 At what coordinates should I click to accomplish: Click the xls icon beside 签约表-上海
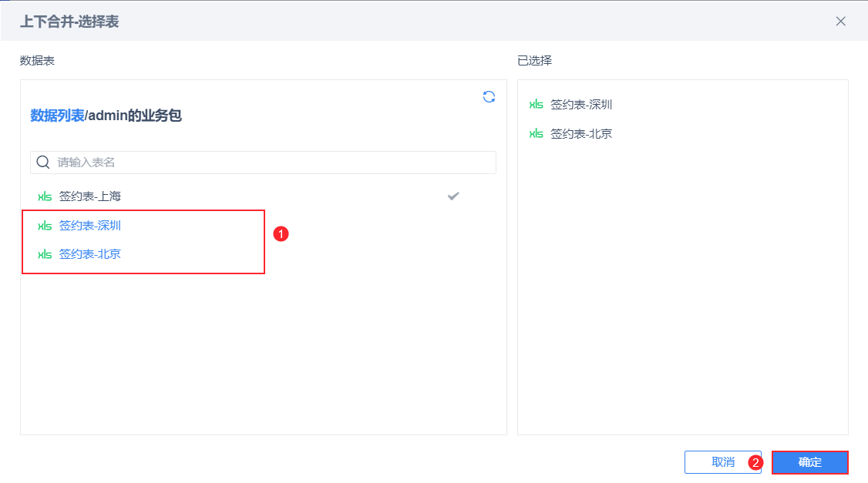click(45, 196)
